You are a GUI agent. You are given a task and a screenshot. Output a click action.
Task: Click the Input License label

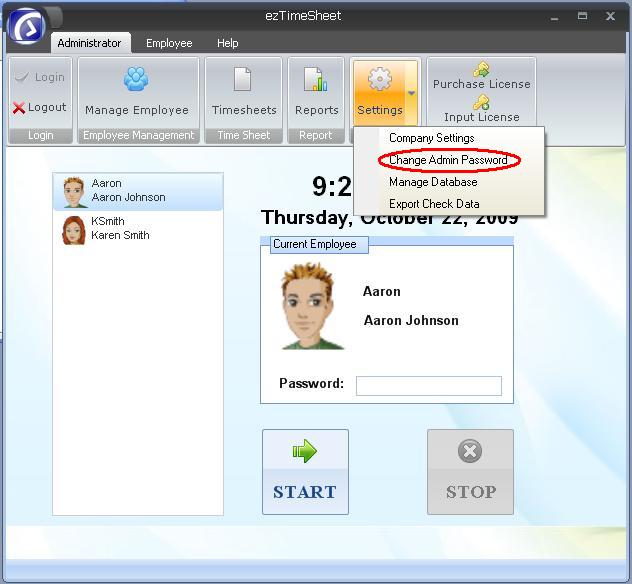click(482, 117)
